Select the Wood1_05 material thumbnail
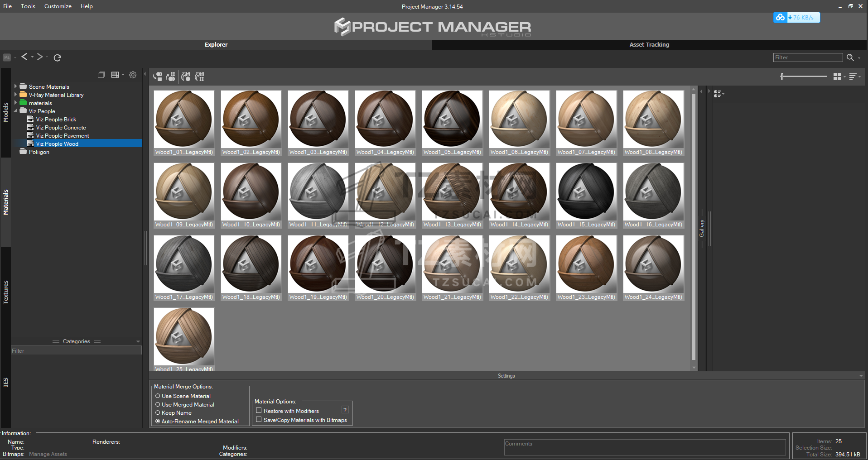The image size is (868, 460). (452, 123)
